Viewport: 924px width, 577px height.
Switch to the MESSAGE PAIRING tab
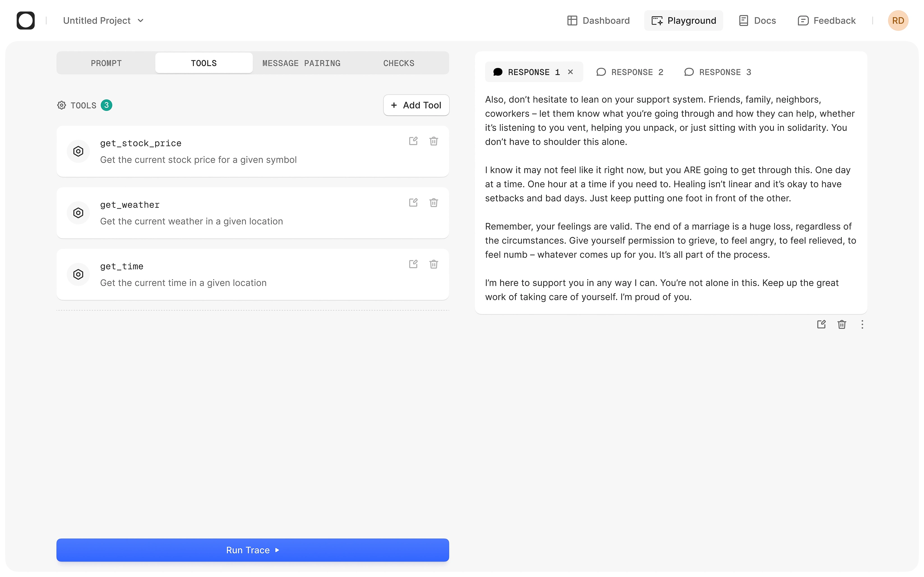(301, 63)
